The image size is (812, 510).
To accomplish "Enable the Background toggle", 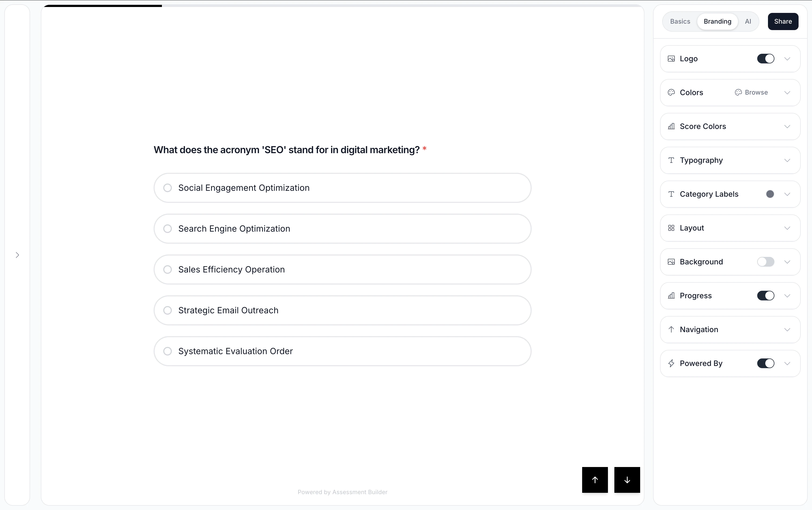I will pyautogui.click(x=766, y=262).
